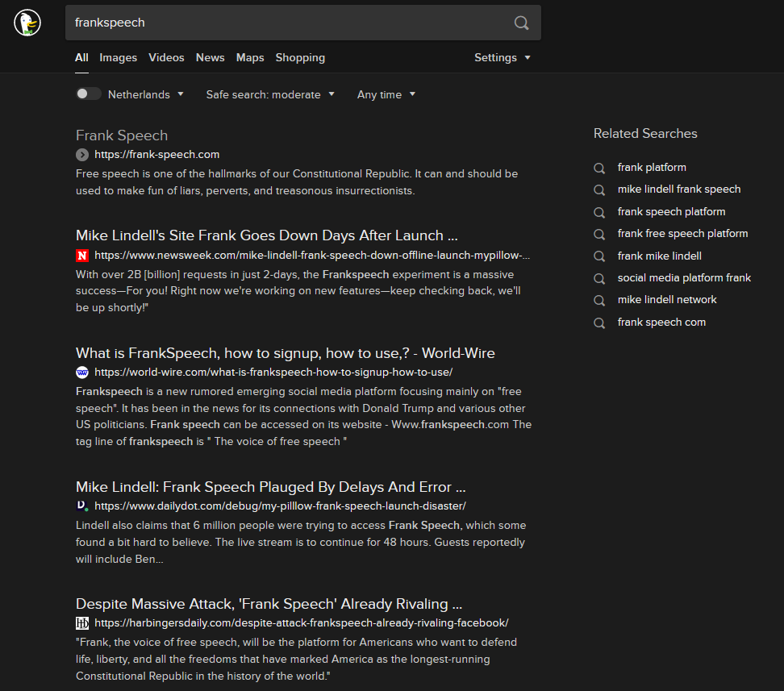Click search icon beside 'frank free speech platform'

[x=599, y=235]
